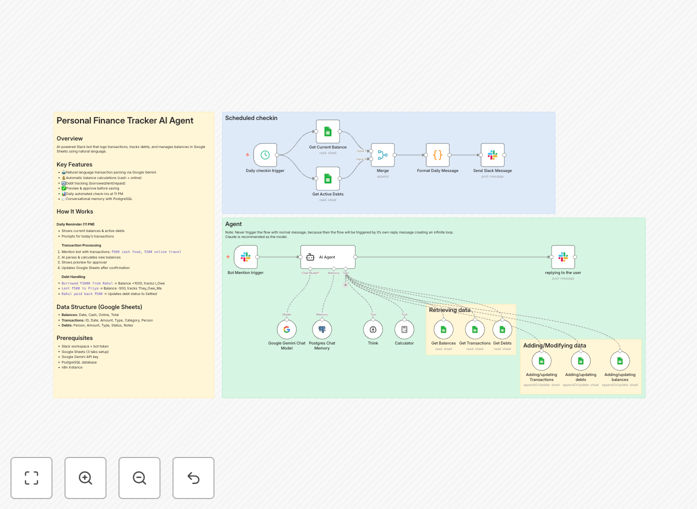The height and width of the screenshot is (509, 697).
Task: Select the Think tool node
Action: click(373, 329)
